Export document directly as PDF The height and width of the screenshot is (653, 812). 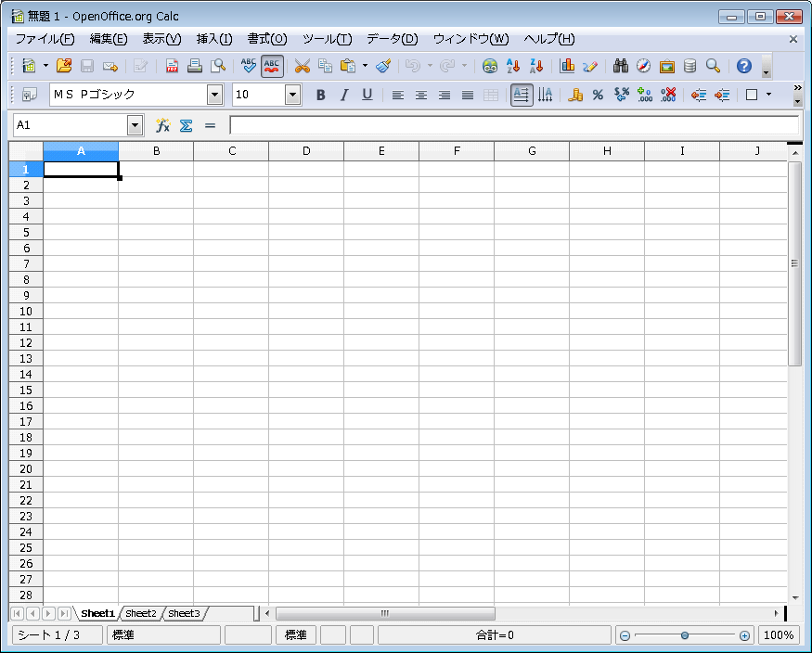(172, 66)
